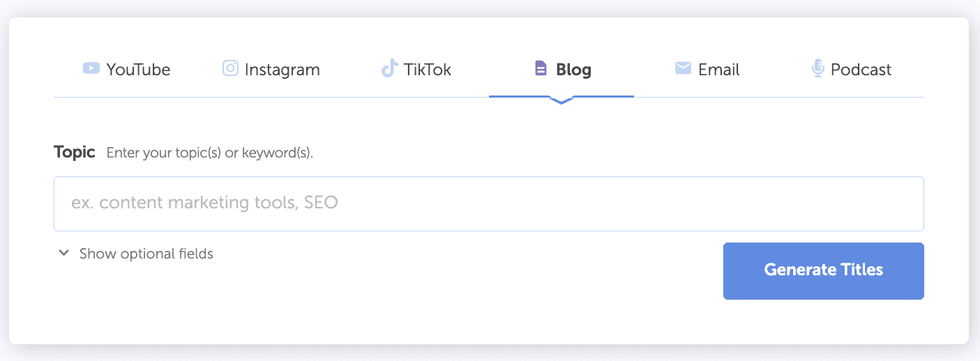Click the Instagram camera icon

pos(230,68)
